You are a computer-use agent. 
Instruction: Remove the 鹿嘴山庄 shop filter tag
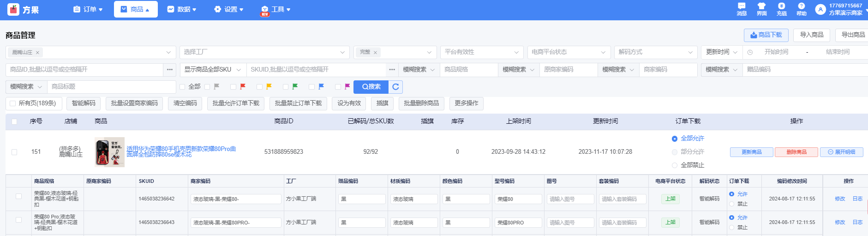pyautogui.click(x=38, y=53)
